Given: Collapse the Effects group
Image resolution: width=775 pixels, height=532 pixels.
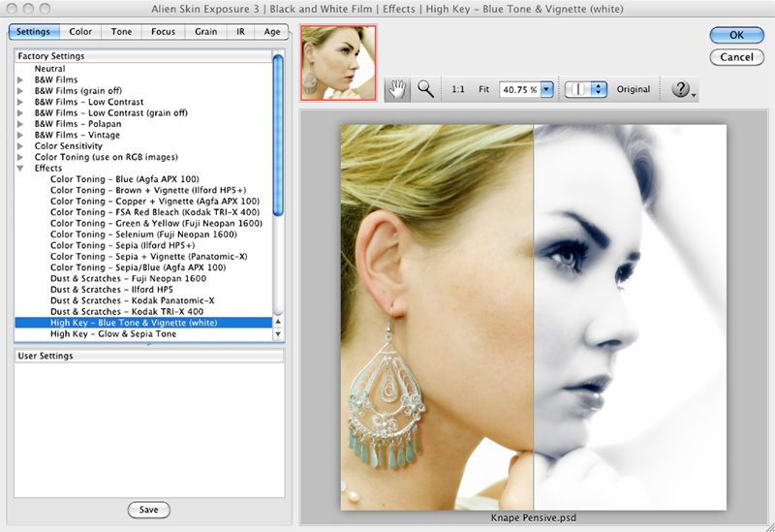Looking at the screenshot, I should tap(20, 168).
